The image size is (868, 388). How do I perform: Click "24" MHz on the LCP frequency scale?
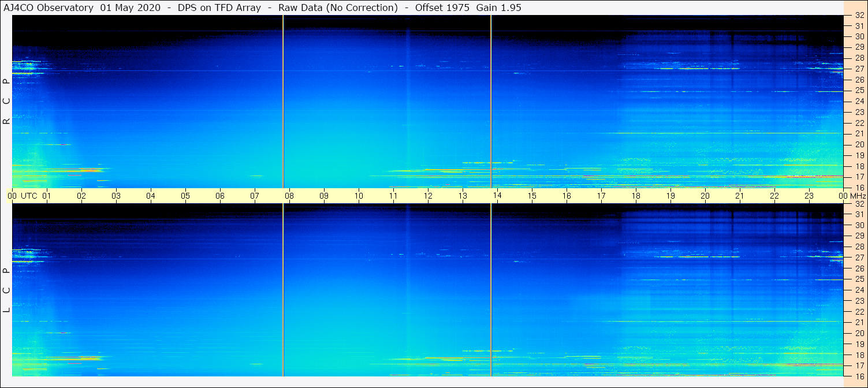[859, 290]
